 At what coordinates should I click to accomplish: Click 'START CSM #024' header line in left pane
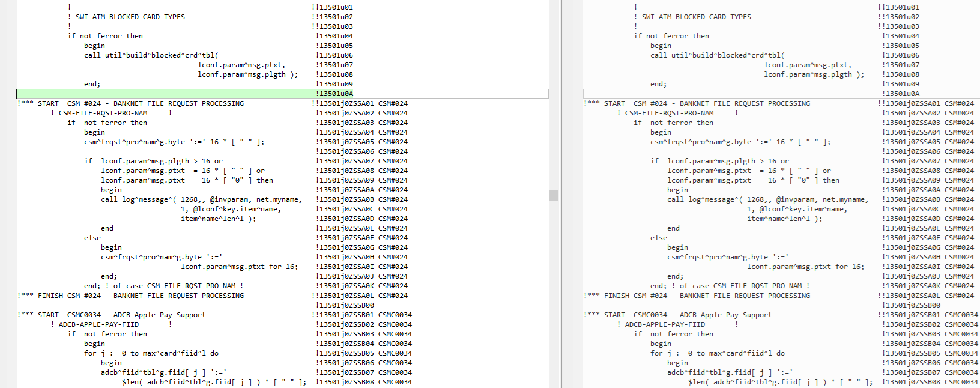pos(131,103)
